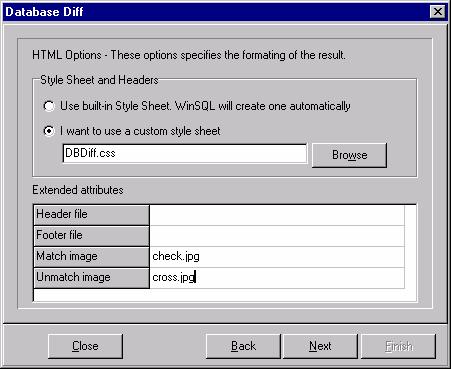Proceed with the Next button
Image resolution: width=451 pixels, height=369 pixels.
point(320,346)
